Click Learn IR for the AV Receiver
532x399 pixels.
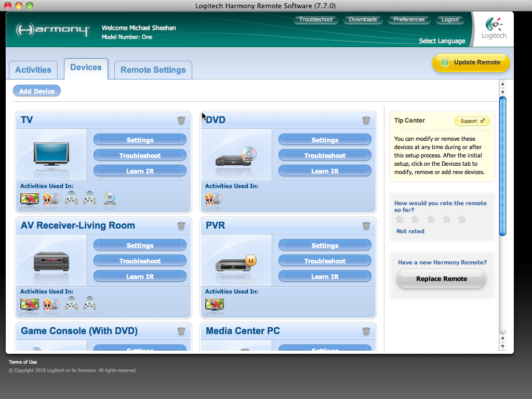tap(140, 276)
